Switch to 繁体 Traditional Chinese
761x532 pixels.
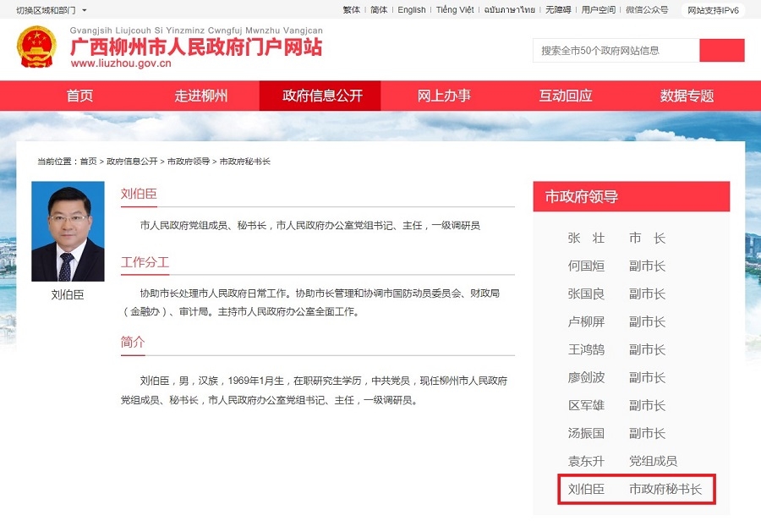click(x=351, y=10)
